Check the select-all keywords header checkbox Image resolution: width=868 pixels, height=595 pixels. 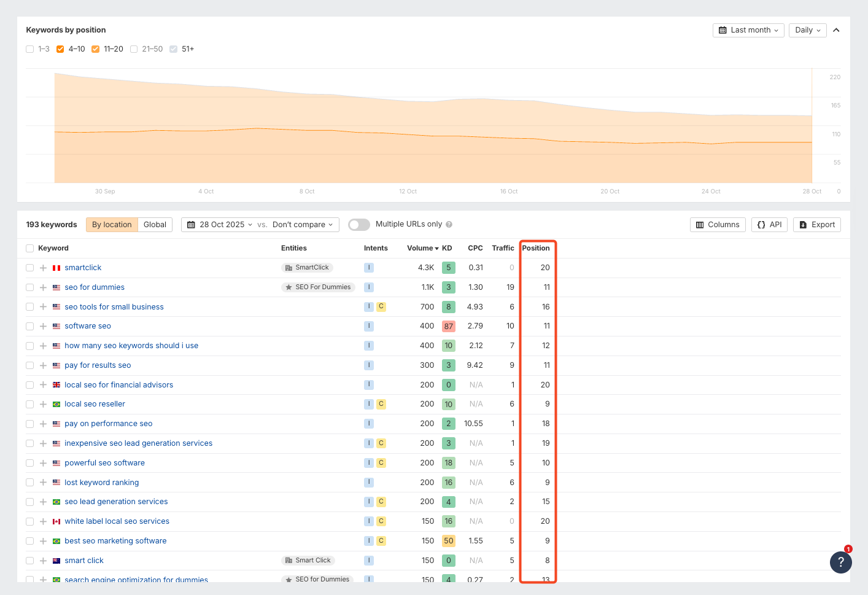29,248
